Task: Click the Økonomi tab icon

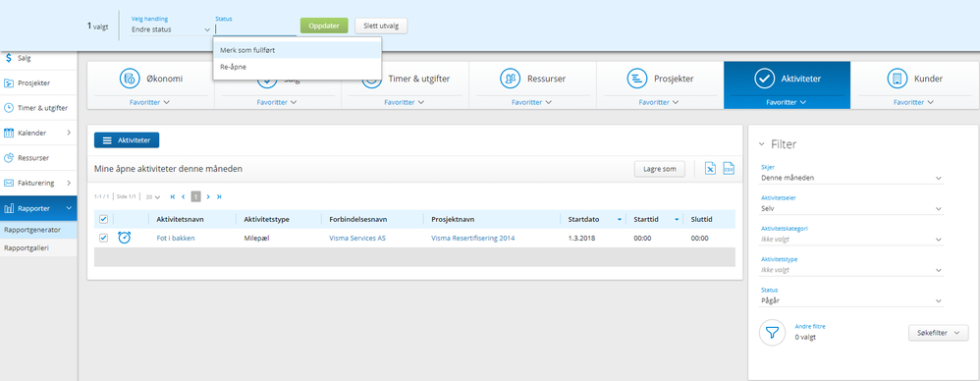Action: [130, 79]
